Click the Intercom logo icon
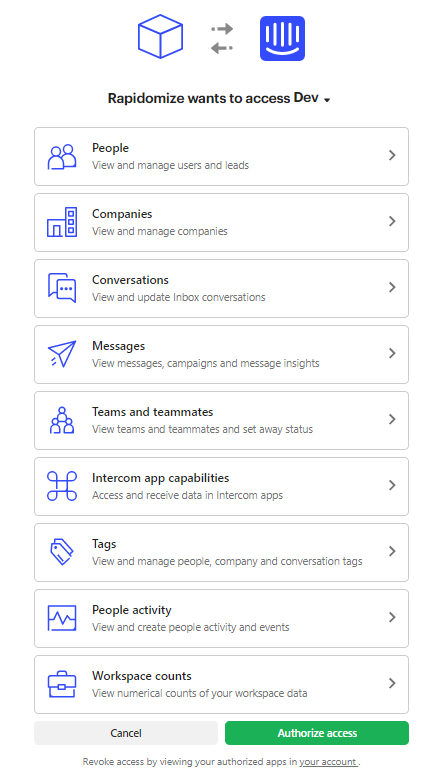Viewport: 444px width, 774px height. click(283, 39)
